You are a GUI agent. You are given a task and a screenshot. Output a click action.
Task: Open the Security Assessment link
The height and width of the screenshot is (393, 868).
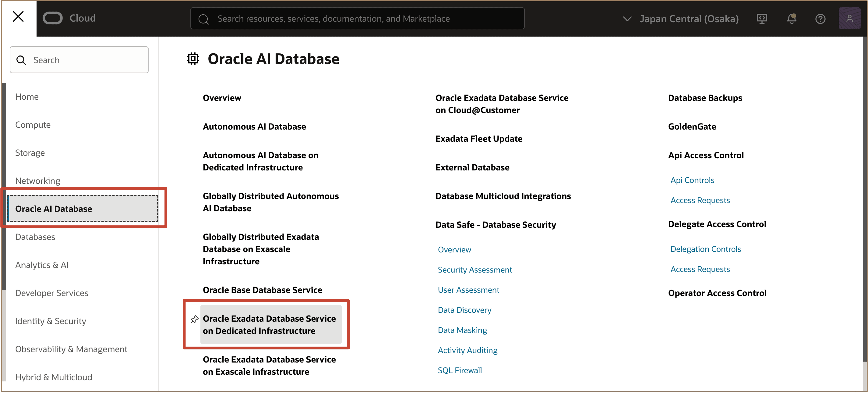tap(474, 270)
